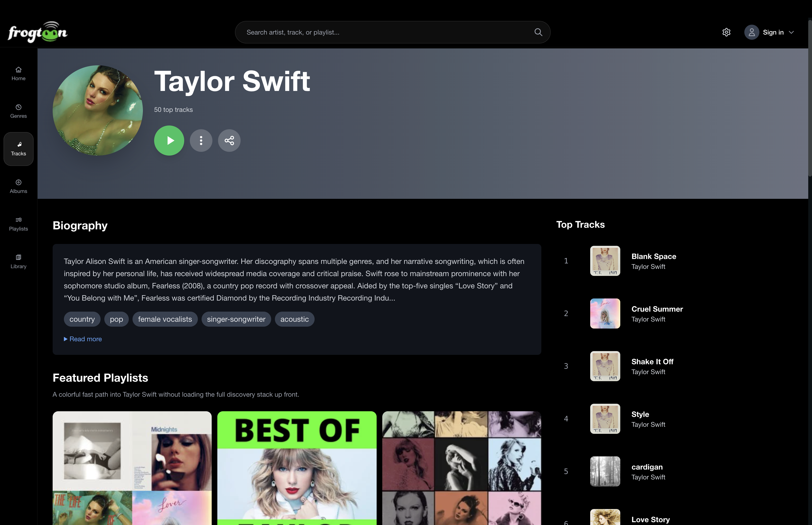
Task: Open the Tracks section
Action: (18, 149)
